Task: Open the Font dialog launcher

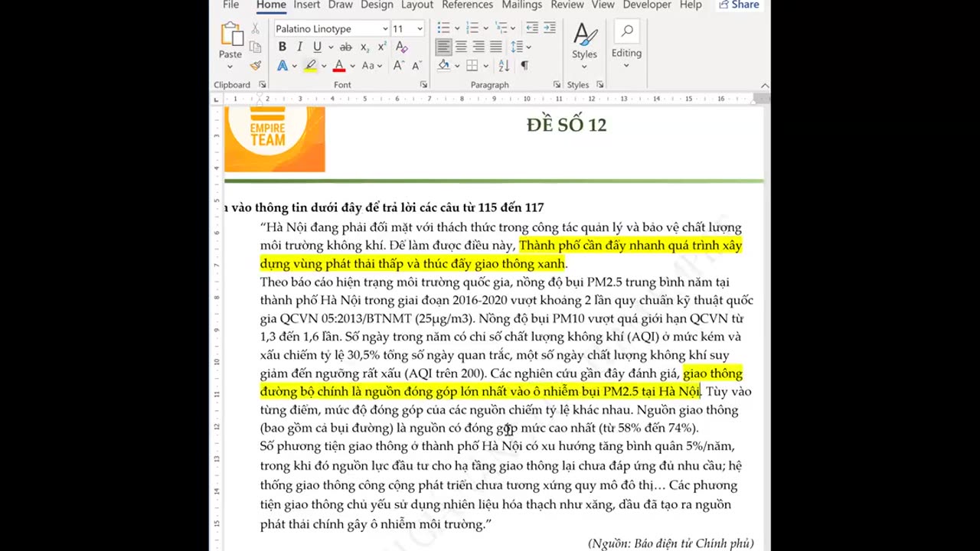Action: [x=423, y=85]
